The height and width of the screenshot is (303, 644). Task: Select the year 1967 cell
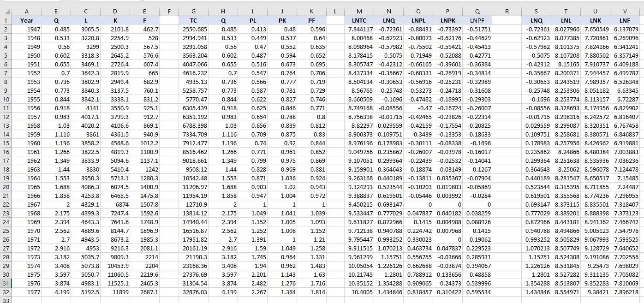pyautogui.click(x=26, y=204)
